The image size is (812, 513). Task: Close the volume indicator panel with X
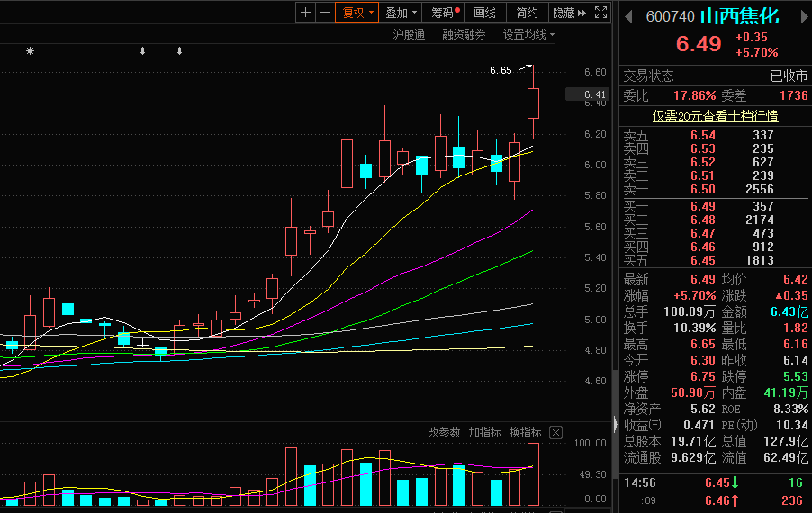[x=555, y=433]
